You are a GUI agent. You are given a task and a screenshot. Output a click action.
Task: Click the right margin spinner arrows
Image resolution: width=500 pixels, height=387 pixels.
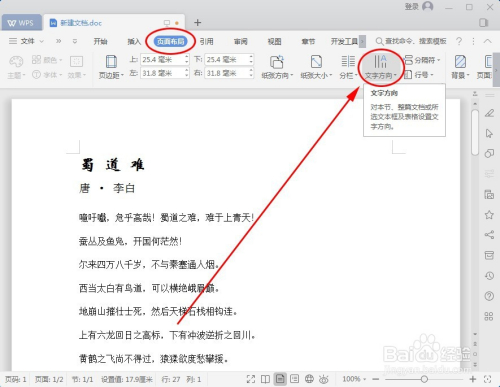coord(251,73)
